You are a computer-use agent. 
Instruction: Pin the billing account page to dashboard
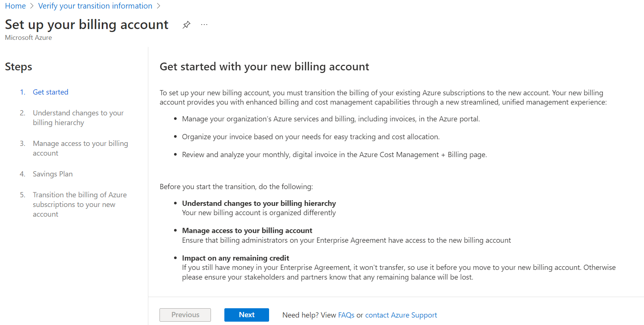pyautogui.click(x=186, y=25)
